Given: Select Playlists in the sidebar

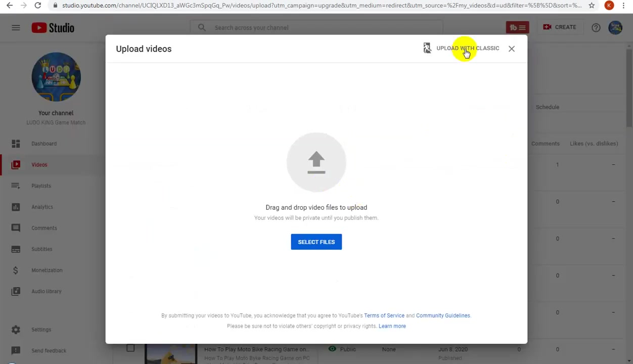Looking at the screenshot, I should tap(41, 186).
